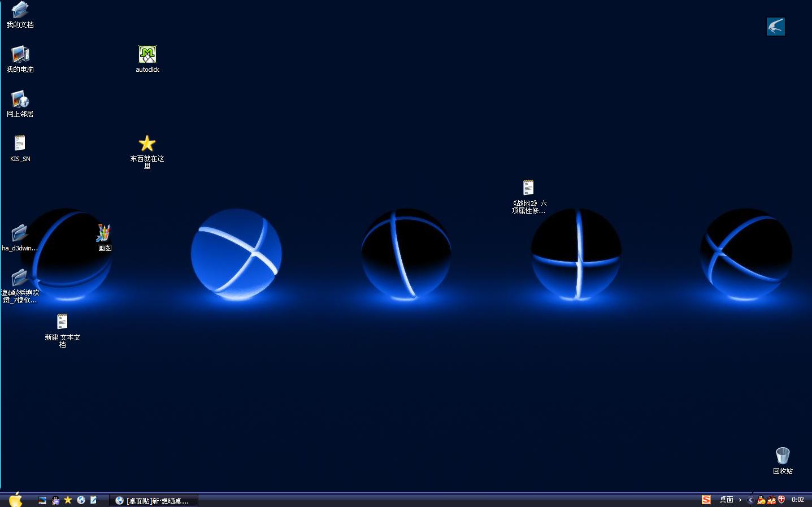This screenshot has height=507, width=812.
Task: Open the QQ penguin tray icon
Action: coord(761,500)
